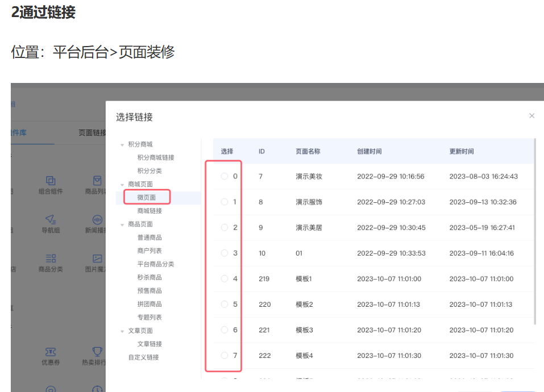The width and height of the screenshot is (544, 392).
Task: Select 秒杀商品 in the tree
Action: tap(150, 277)
